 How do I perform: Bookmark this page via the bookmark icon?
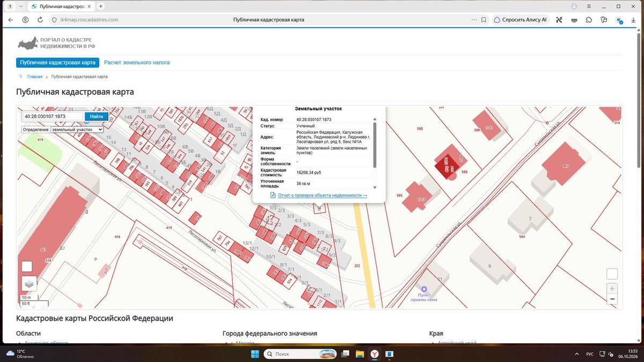point(484,20)
